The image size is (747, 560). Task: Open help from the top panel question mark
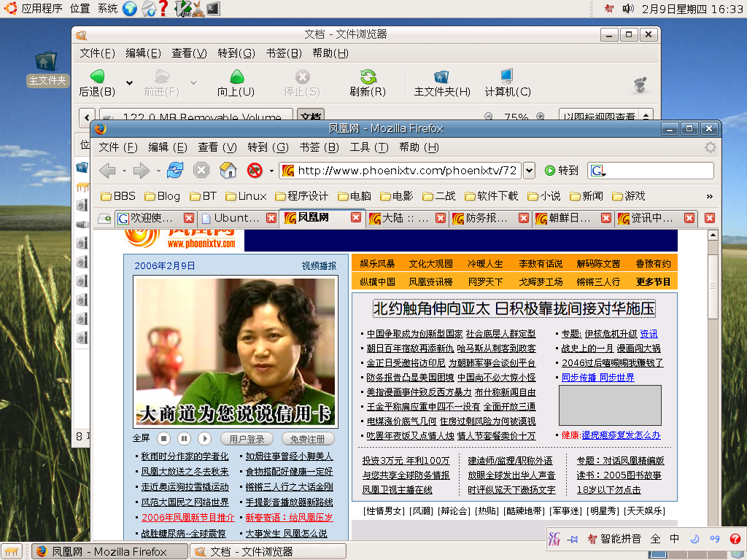coord(163,9)
